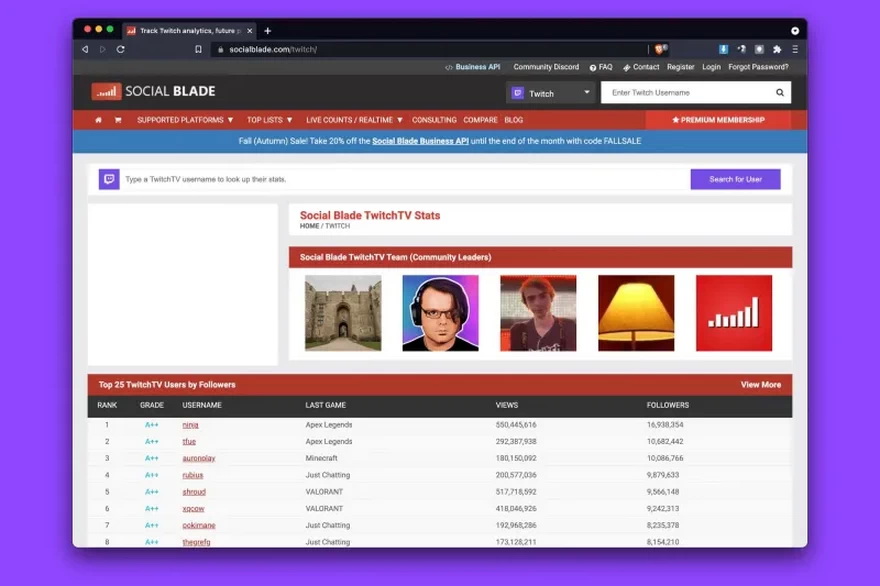Click the VIEWS column header
Image resolution: width=880 pixels, height=586 pixels.
point(507,405)
